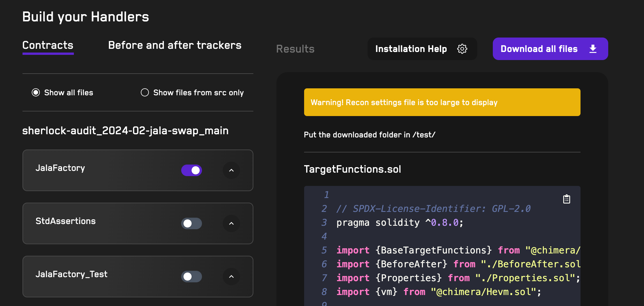Copy TargetFunctions.sol code with clipboard icon
This screenshot has height=306, width=644.
pos(566,199)
